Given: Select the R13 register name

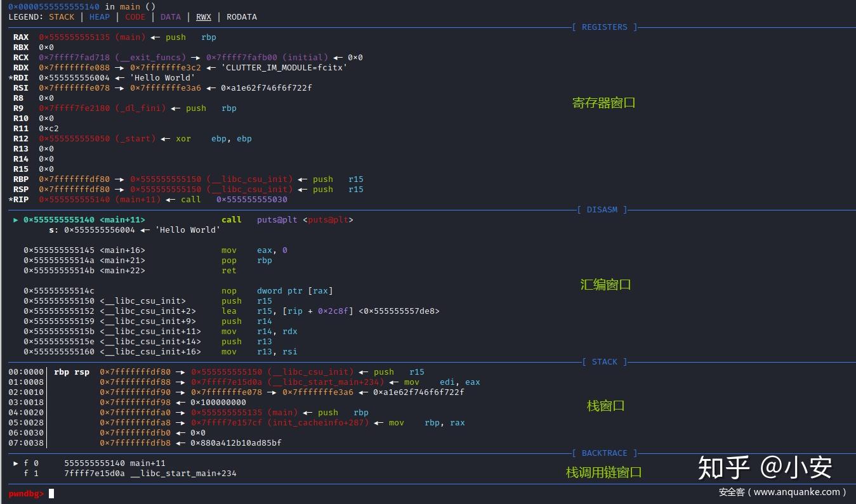Looking at the screenshot, I should 21,148.
